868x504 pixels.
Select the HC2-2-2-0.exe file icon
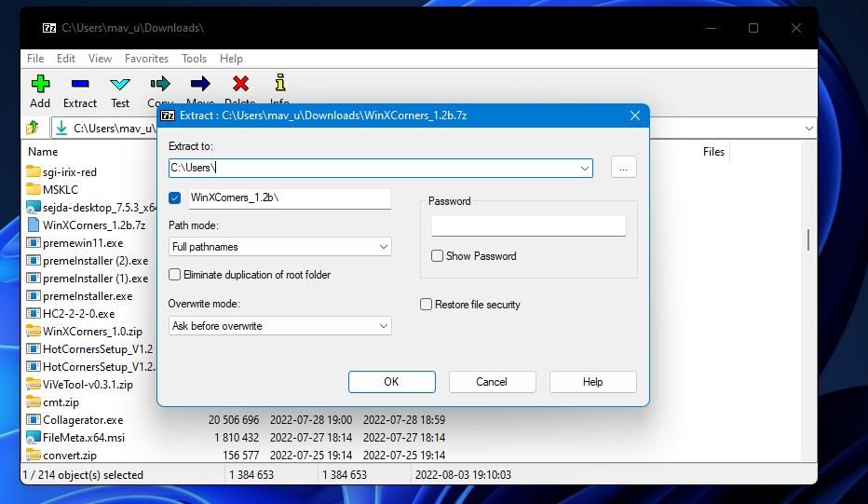(x=34, y=313)
